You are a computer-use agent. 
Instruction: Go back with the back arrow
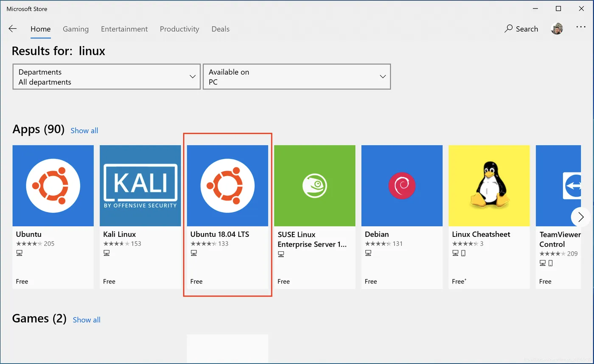click(x=13, y=29)
